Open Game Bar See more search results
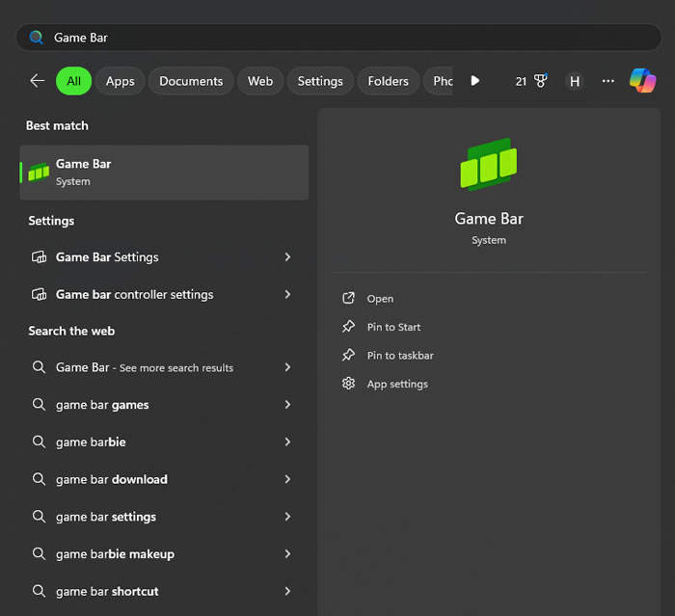The height and width of the screenshot is (616, 675). point(164,367)
